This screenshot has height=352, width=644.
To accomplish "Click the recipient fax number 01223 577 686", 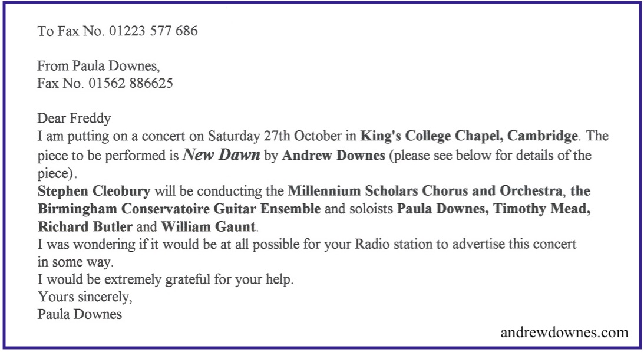I will coord(153,31).
